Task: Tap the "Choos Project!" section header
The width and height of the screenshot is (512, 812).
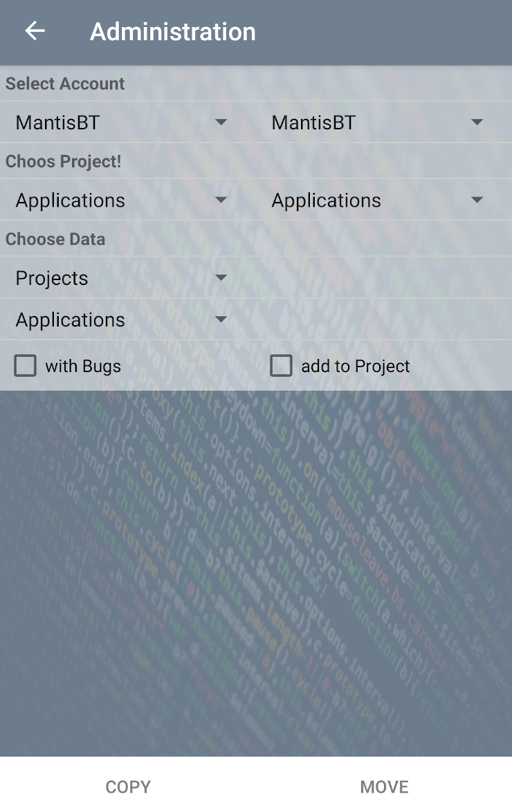Action: tap(64, 161)
